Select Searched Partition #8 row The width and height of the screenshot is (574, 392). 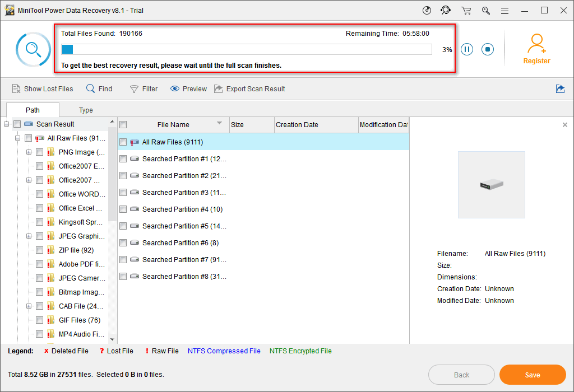263,277
